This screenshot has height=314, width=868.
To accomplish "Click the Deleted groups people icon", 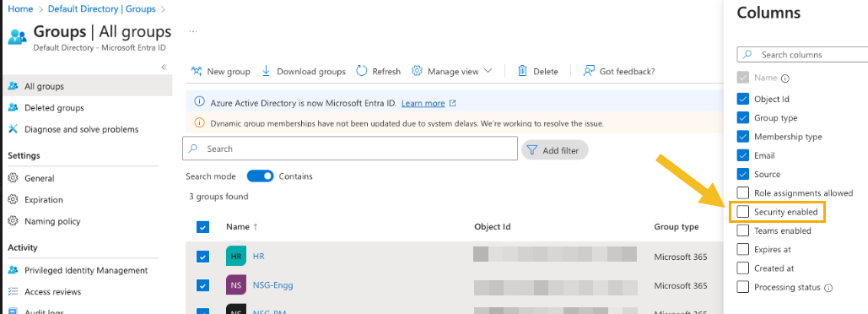I will [13, 107].
